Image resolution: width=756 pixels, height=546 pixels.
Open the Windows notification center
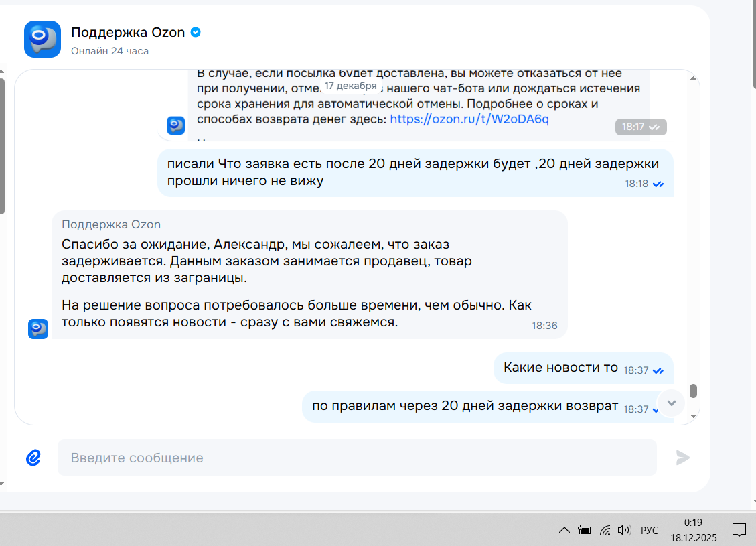click(739, 530)
